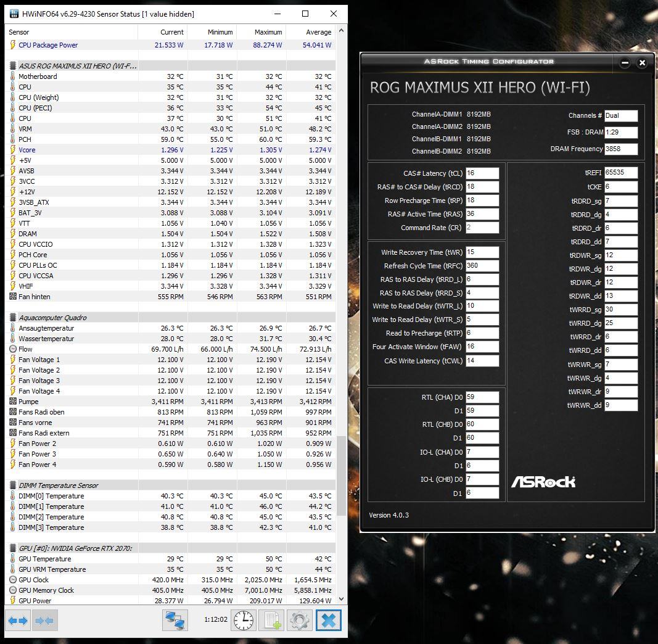Click the collapse columns arrows button in HWiNFO
Viewport: 658px width, 644px height.
44,621
